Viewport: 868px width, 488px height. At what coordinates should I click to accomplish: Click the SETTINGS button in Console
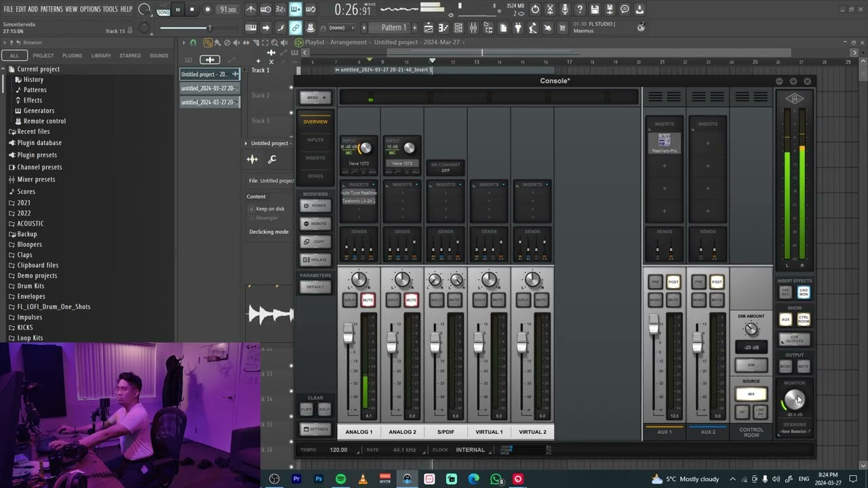[315, 429]
